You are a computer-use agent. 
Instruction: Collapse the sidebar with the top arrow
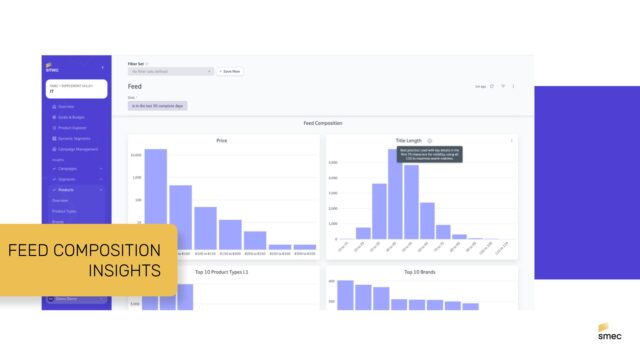[102, 68]
